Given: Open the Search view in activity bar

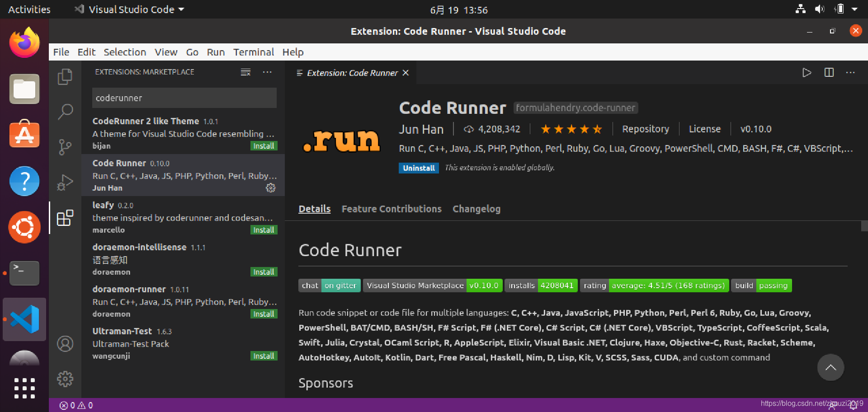Looking at the screenshot, I should pos(65,112).
